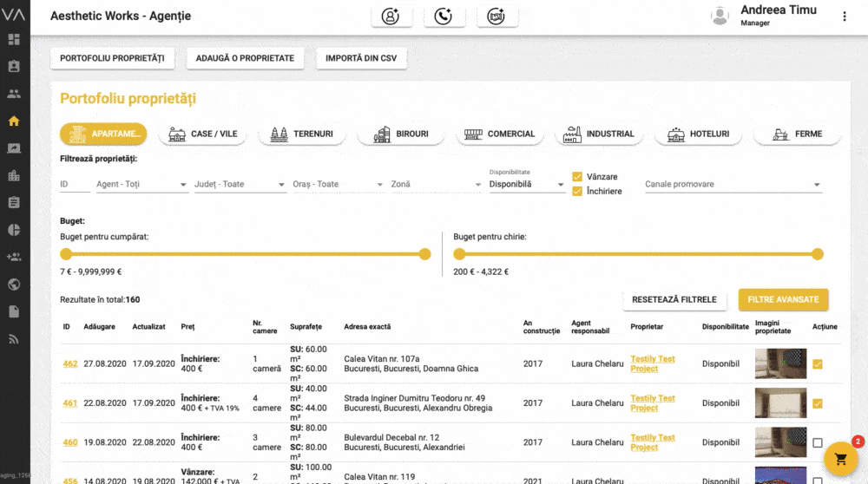This screenshot has width=868, height=484.
Task: Uncheck the Închiriere filter checkbox
Action: [577, 191]
